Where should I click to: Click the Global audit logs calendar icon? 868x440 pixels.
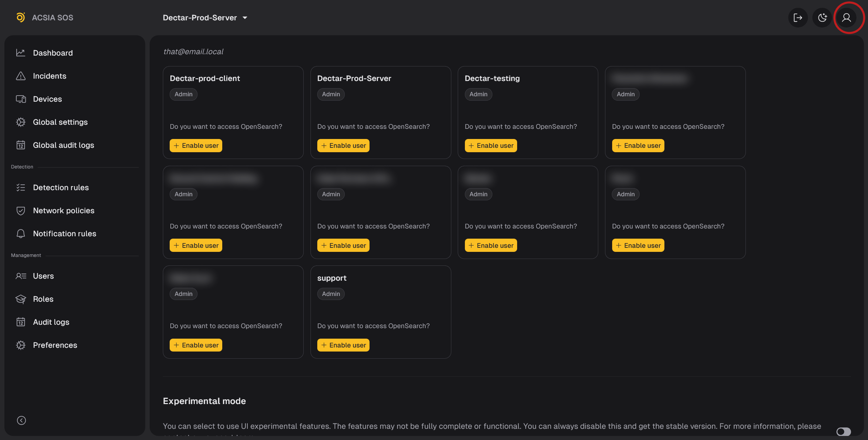pos(21,145)
